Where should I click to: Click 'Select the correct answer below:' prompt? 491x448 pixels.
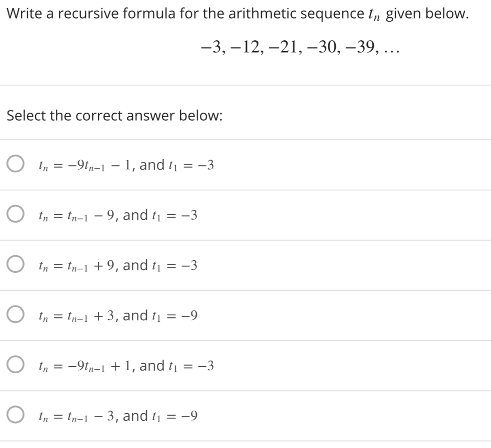115,115
